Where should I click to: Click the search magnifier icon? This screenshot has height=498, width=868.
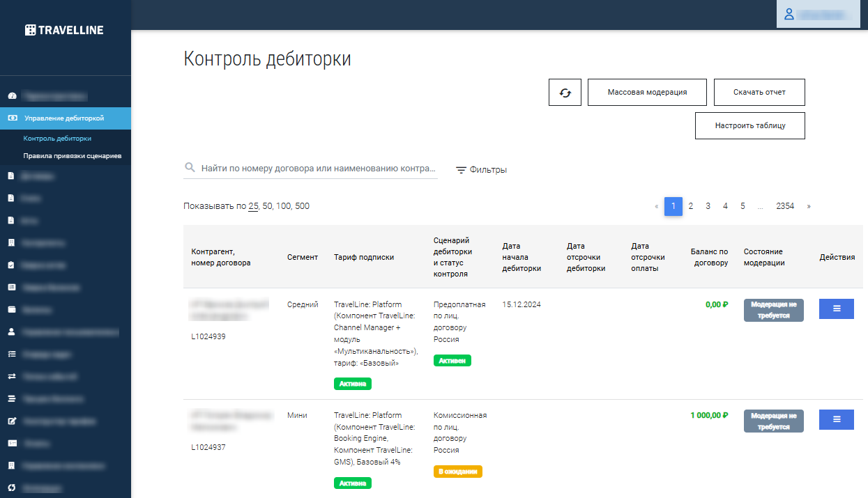(190, 168)
